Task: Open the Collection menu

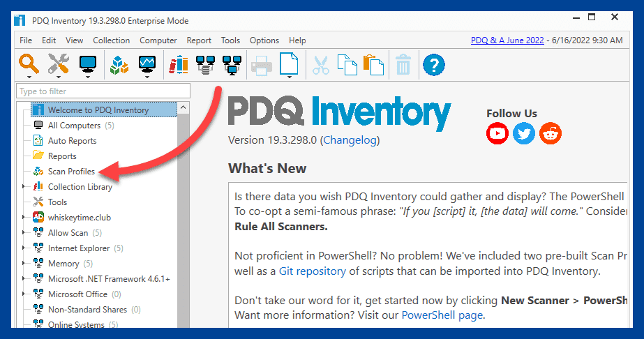Action: click(112, 40)
